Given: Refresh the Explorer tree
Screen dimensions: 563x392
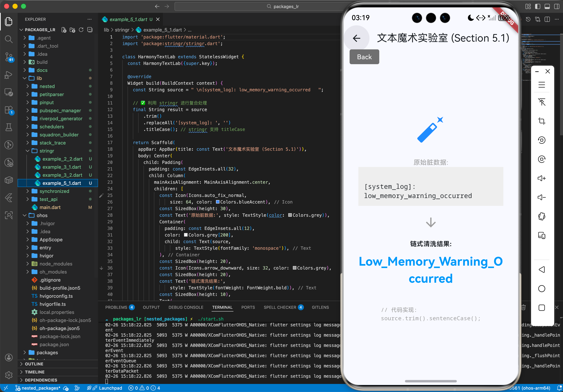Looking at the screenshot, I should tap(81, 30).
